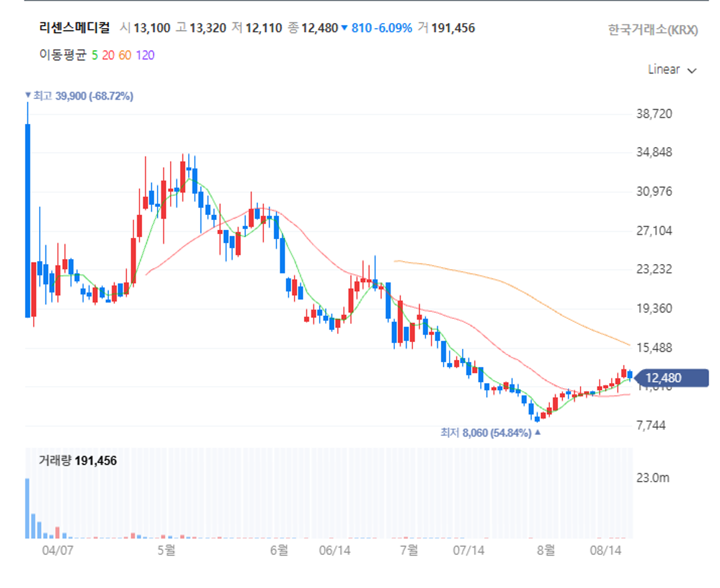The height and width of the screenshot is (588, 720).
Task: Click the high price value 13,320
Action: (207, 28)
